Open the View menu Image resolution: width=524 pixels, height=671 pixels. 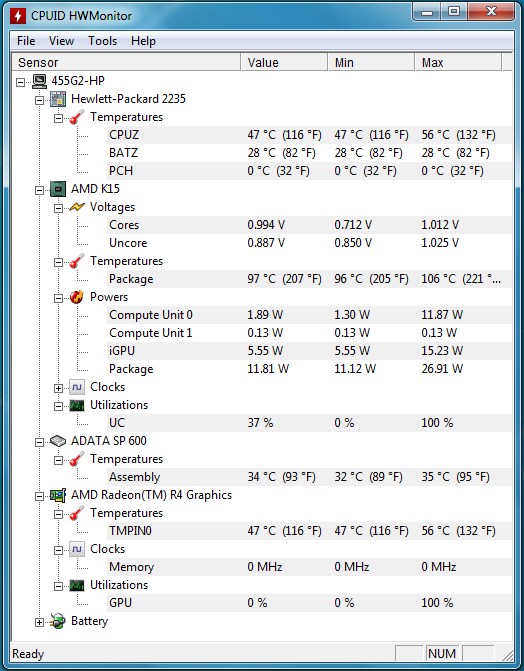pyautogui.click(x=61, y=41)
